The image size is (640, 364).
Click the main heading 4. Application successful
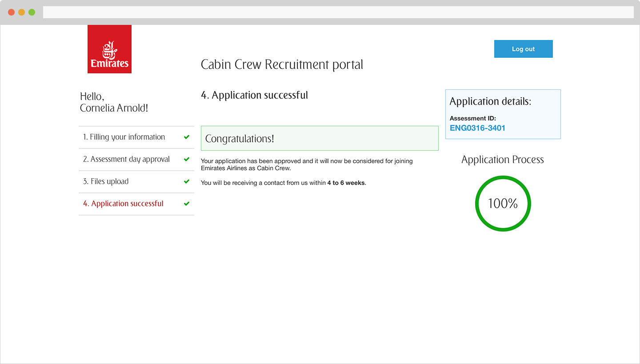254,95
